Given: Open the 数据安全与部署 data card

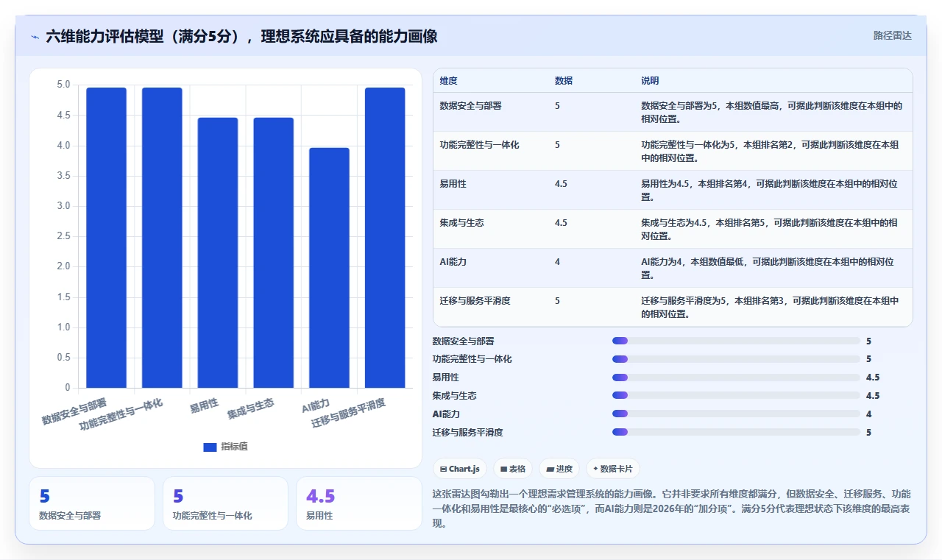Looking at the screenshot, I should point(92,503).
